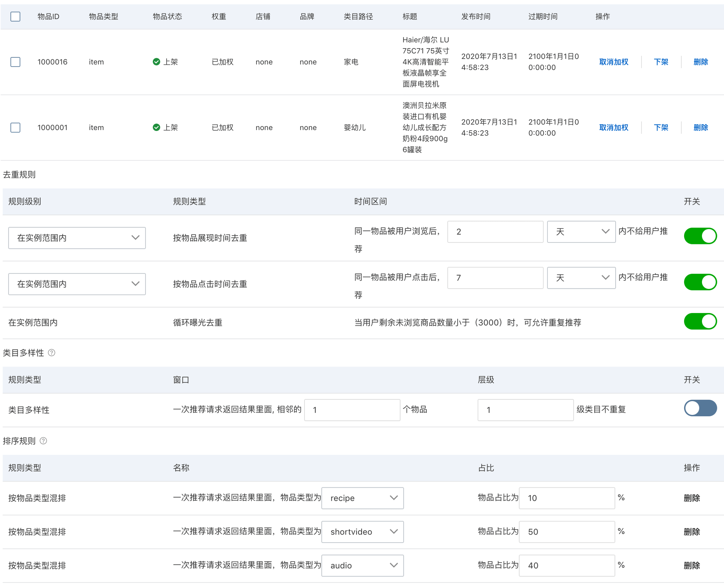Viewport: 724px width, 588px height.
Task: Delete the recipe sorting rule
Action: 692,498
